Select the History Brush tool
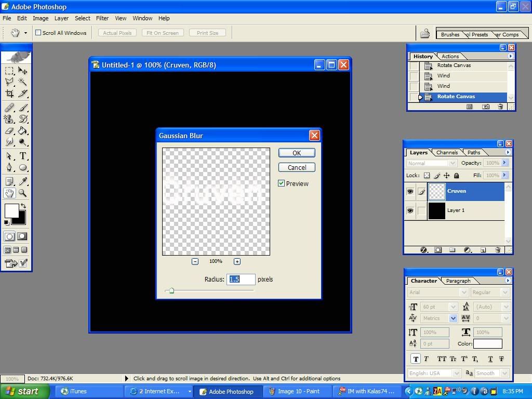532x399 pixels. point(23,119)
